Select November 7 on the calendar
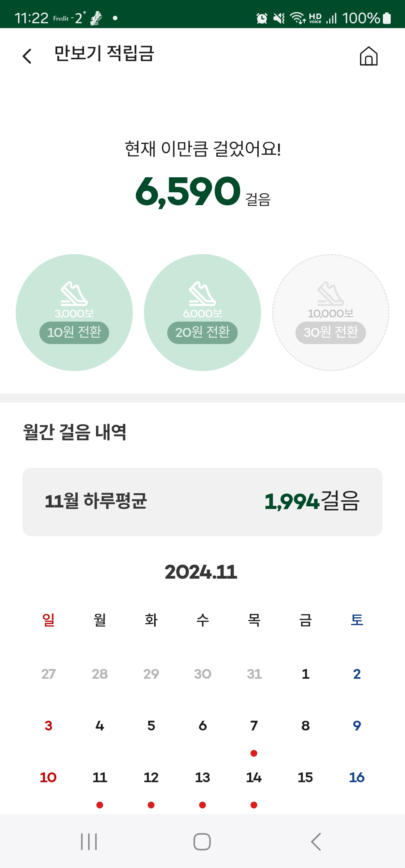Image resolution: width=405 pixels, height=868 pixels. (254, 726)
